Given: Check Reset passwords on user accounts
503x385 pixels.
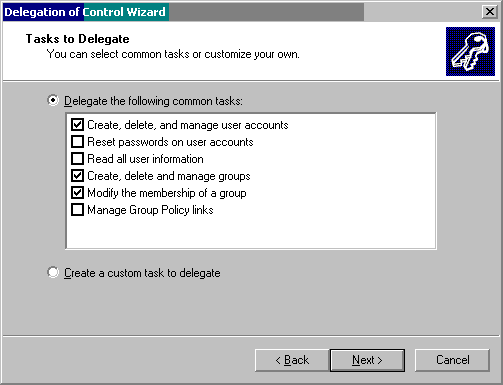Looking at the screenshot, I should pos(77,142).
